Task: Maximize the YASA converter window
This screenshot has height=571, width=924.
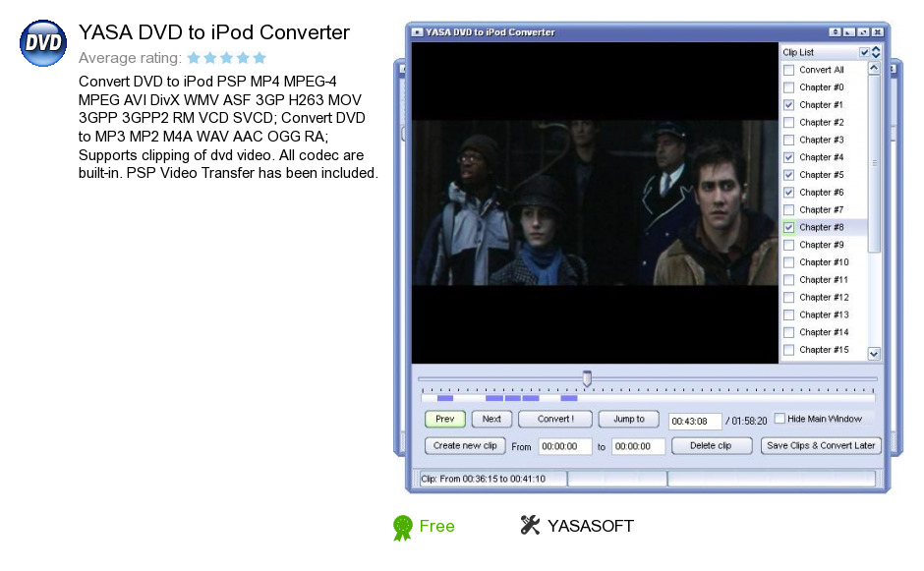Action: pyautogui.click(x=863, y=32)
